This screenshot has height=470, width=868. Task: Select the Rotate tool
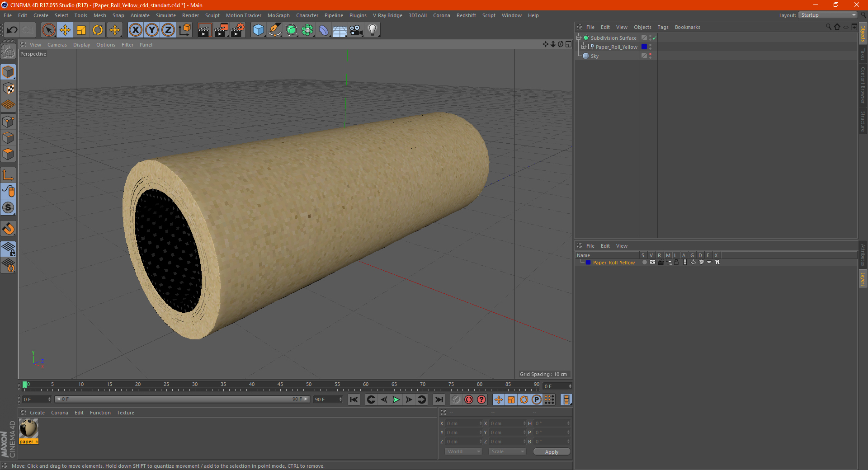[x=98, y=30]
